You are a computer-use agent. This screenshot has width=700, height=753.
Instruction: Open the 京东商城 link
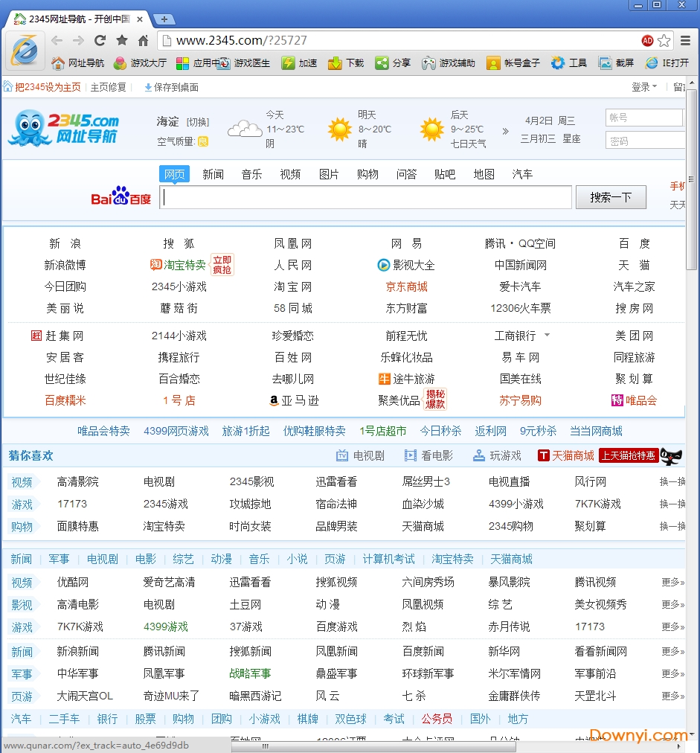[406, 286]
